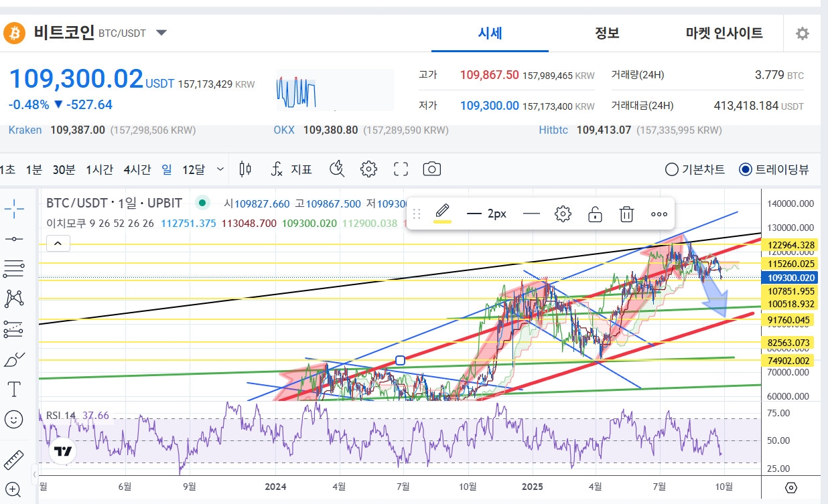
Task: Switch to the 정보 tab
Action: click(x=607, y=33)
